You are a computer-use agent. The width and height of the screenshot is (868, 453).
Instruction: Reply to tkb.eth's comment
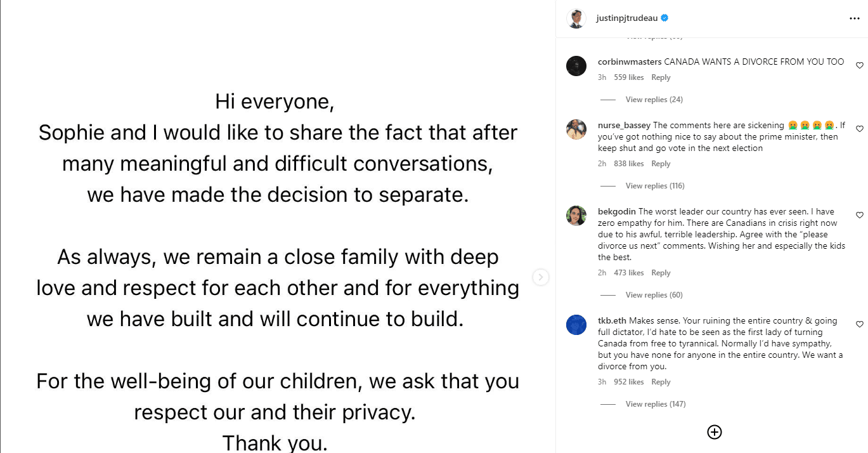tap(661, 382)
